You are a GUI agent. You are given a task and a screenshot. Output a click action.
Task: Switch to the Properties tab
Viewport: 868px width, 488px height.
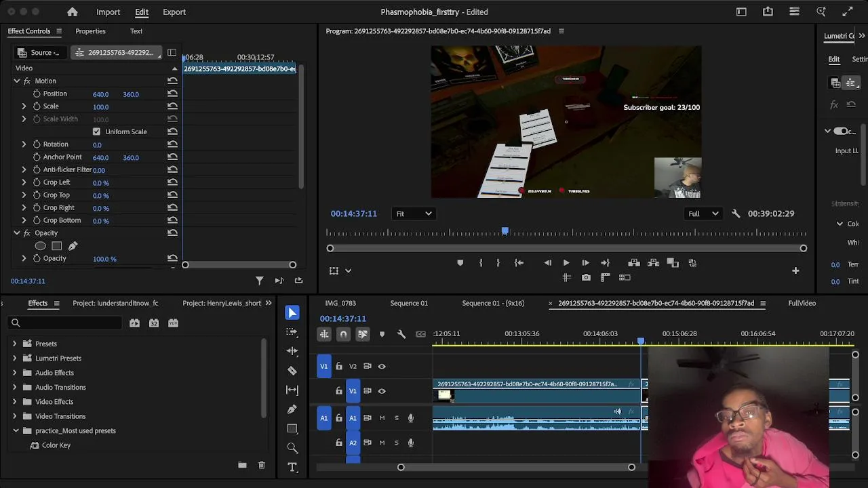click(x=90, y=31)
